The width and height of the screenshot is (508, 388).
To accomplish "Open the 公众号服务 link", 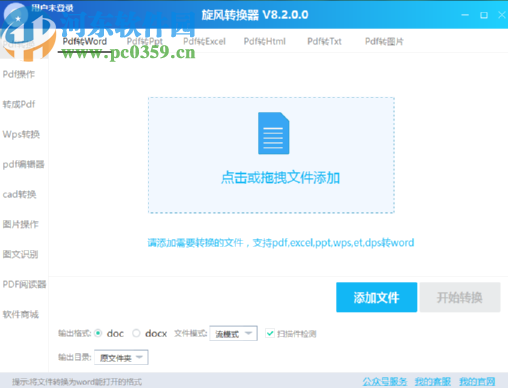I will point(385,381).
